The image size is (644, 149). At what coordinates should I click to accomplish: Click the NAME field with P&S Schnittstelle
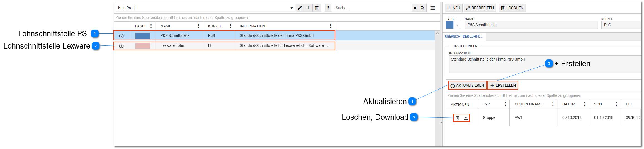pos(531,25)
